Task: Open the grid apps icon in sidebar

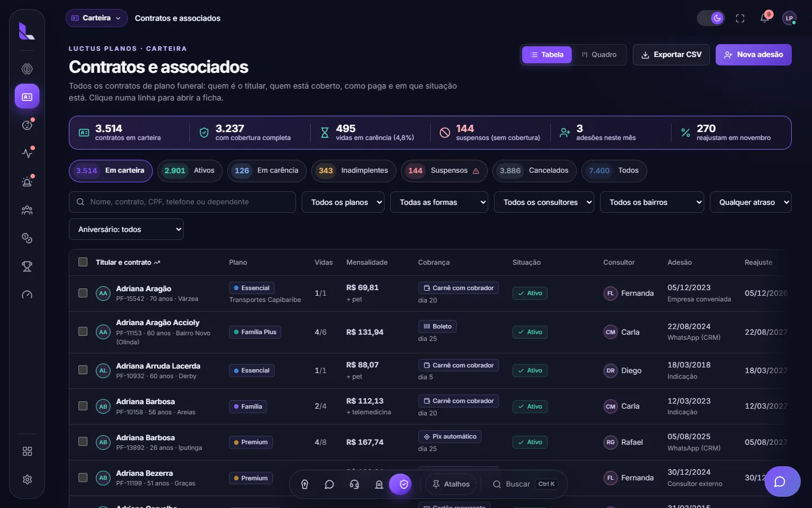Action: pyautogui.click(x=27, y=452)
